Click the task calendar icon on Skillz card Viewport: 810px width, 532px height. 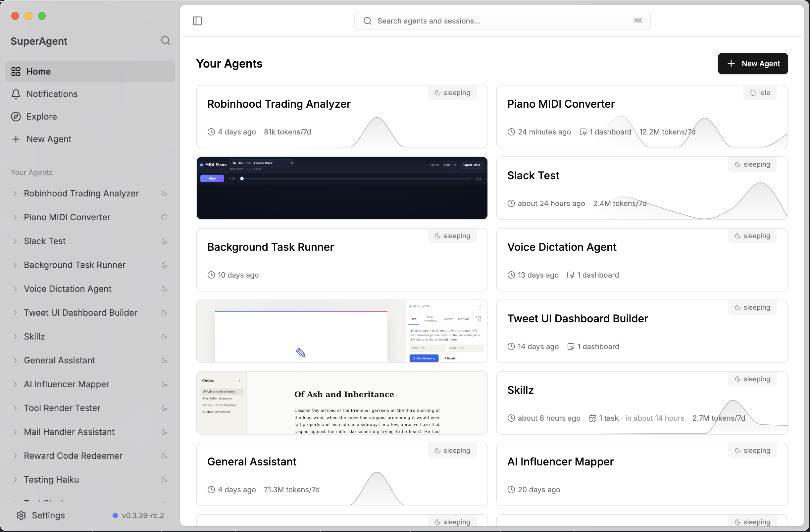[592, 418]
